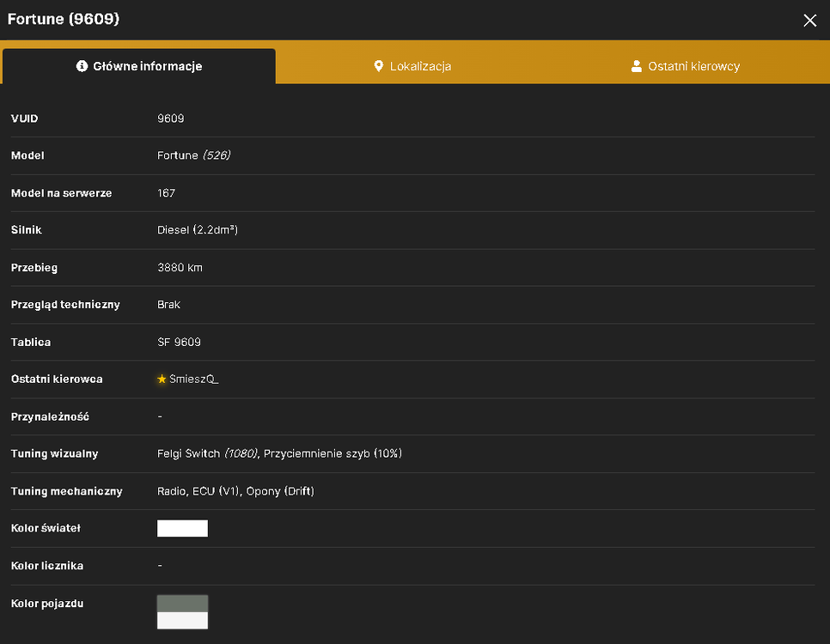
Task: Click the Przynależność label
Action: (51, 416)
